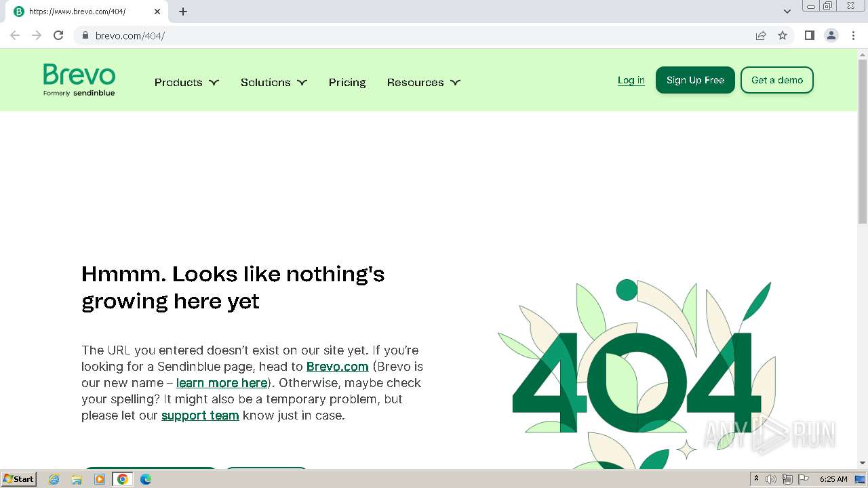
Task: Expand the Products menu
Action: (186, 82)
